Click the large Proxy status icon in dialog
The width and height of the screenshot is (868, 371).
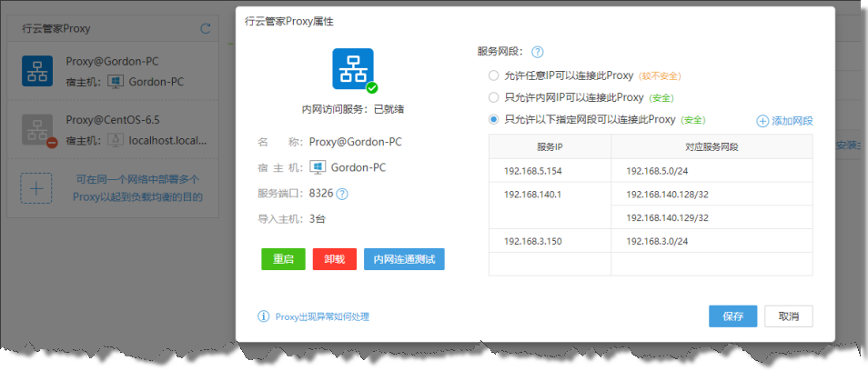point(353,70)
